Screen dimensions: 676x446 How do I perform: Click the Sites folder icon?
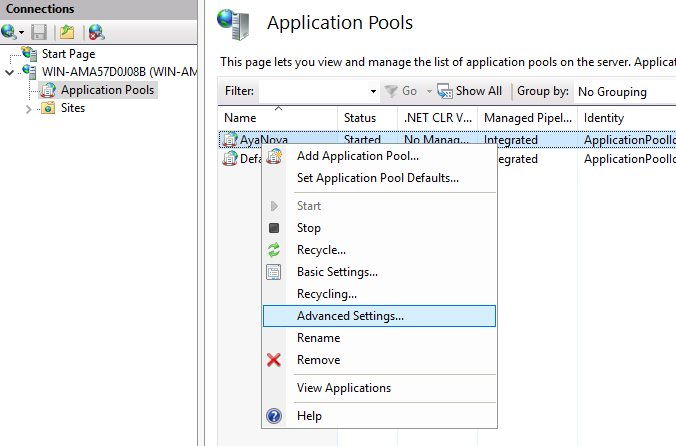coord(48,108)
